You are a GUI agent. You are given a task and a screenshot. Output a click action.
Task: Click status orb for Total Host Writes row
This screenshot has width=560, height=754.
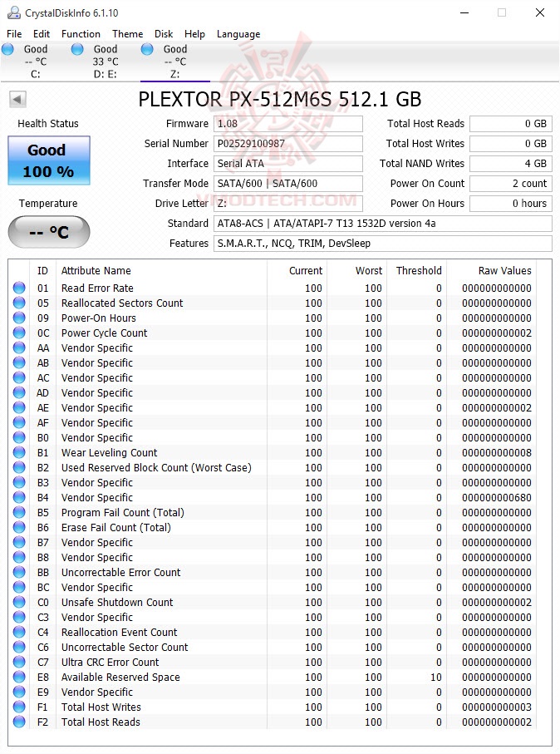tap(19, 707)
